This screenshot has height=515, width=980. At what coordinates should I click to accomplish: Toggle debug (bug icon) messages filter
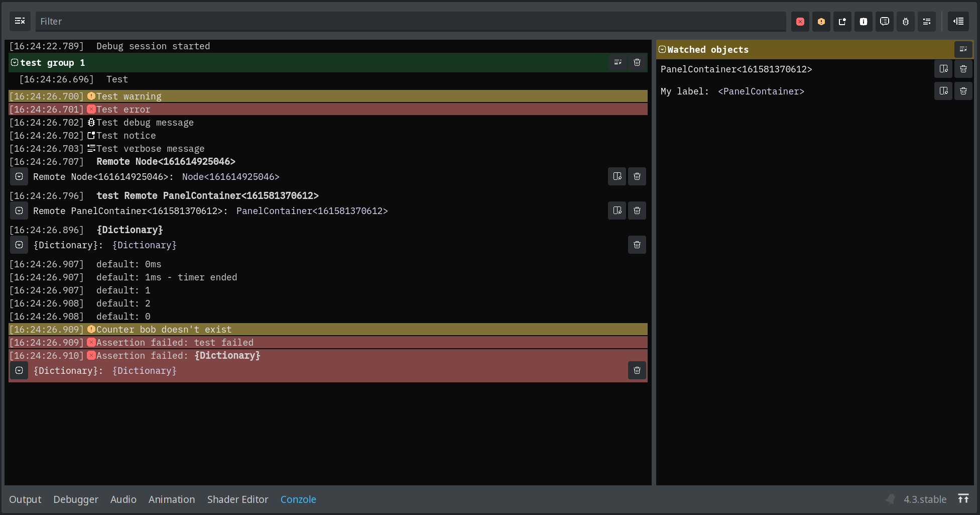point(906,22)
